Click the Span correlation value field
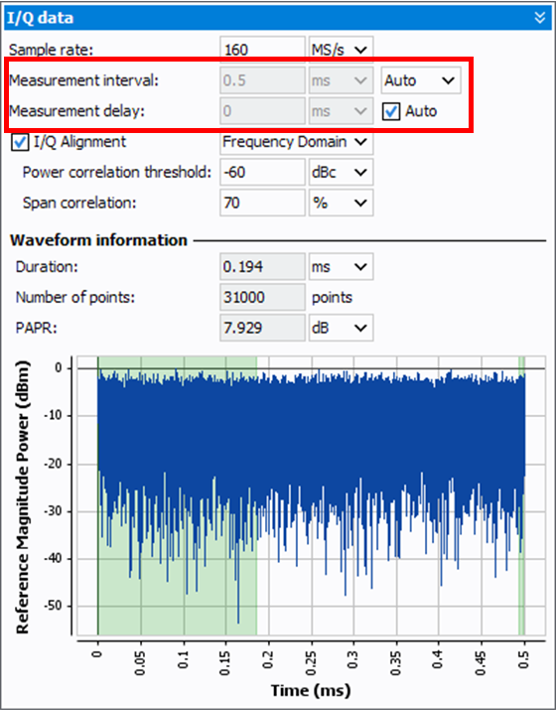Image resolution: width=556 pixels, height=710 pixels. [x=263, y=203]
